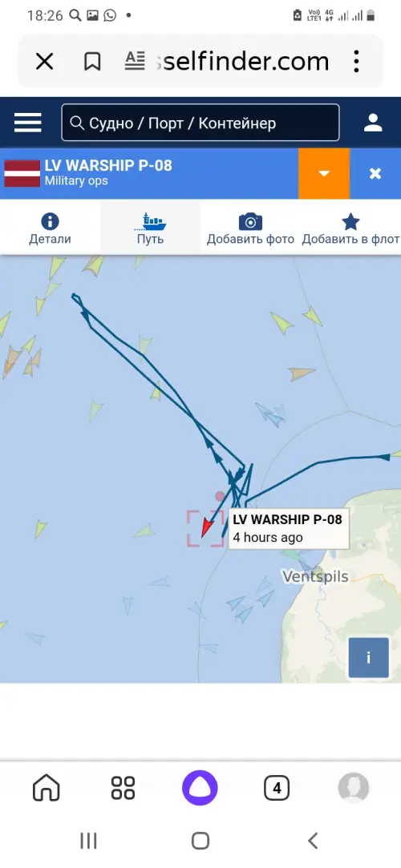Screen dimensions: 401x868
Task: Show the open tabs counter
Action: click(277, 788)
